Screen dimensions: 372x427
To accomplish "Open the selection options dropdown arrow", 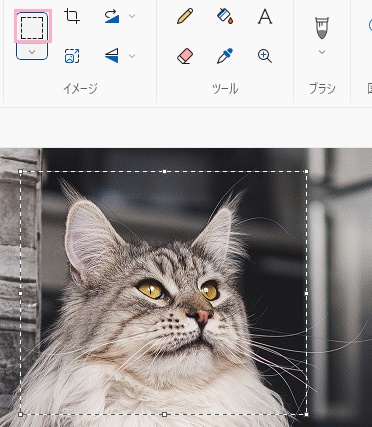I will tap(32, 52).
